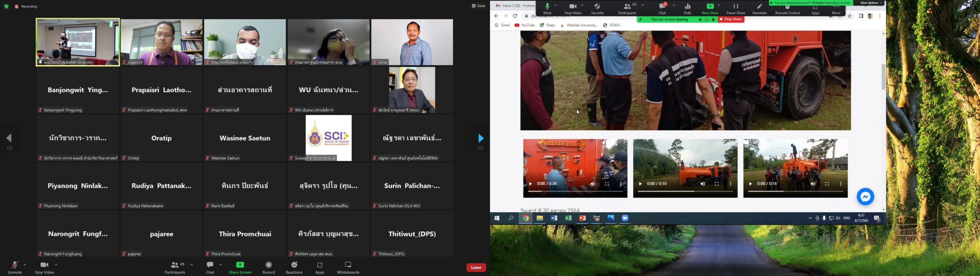Click the red Leave button
The image size is (980, 276).
pyautogui.click(x=476, y=268)
